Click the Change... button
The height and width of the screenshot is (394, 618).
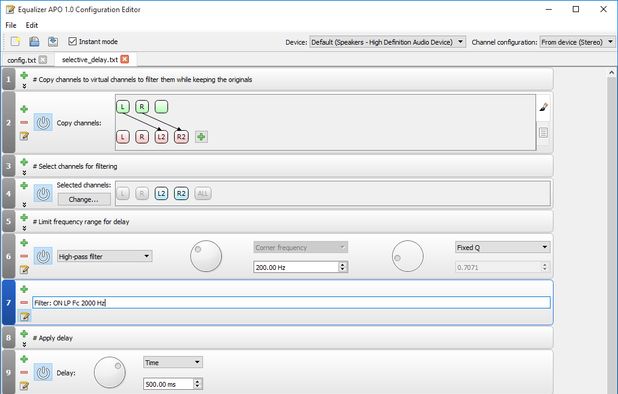[84, 199]
